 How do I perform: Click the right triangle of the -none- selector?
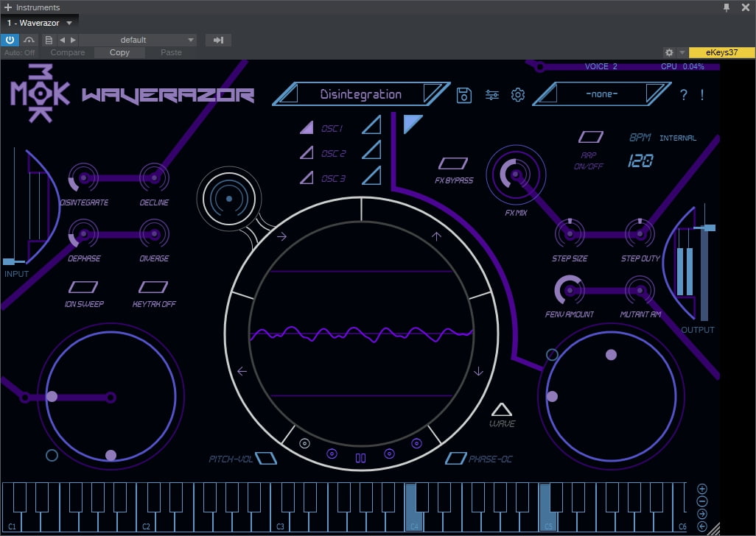pyautogui.click(x=655, y=93)
